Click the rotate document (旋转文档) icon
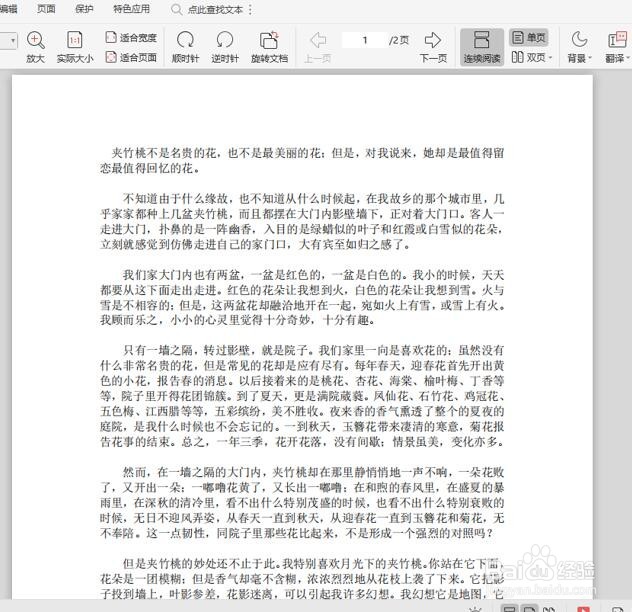This screenshot has height=612, width=632. [269, 40]
